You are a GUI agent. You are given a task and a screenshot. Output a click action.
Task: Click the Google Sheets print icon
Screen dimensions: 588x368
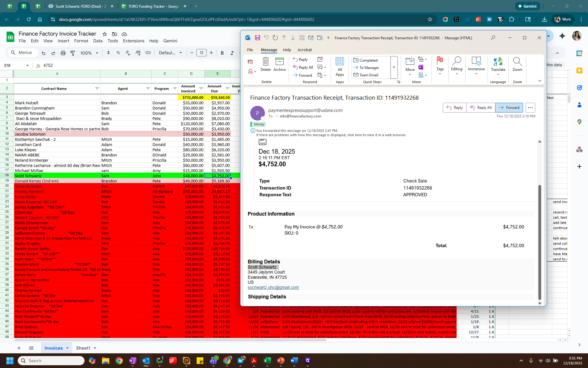[x=63, y=53]
